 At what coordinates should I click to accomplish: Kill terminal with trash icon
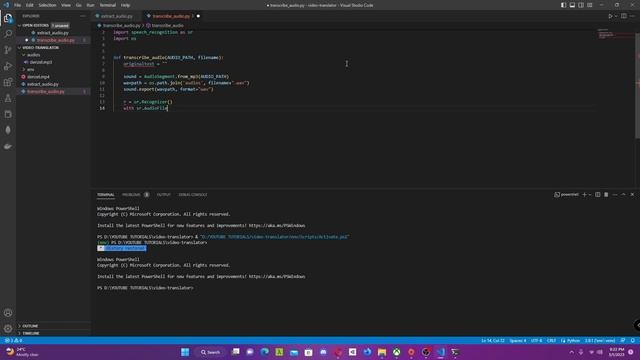click(x=606, y=195)
